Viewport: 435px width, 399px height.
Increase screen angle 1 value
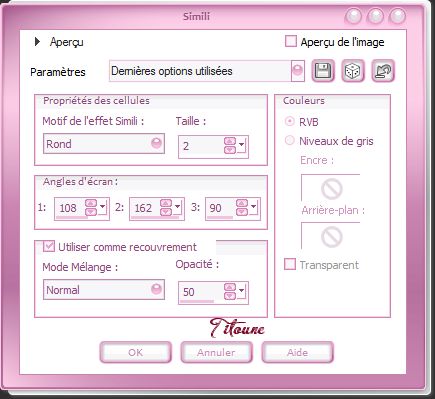coord(91,203)
